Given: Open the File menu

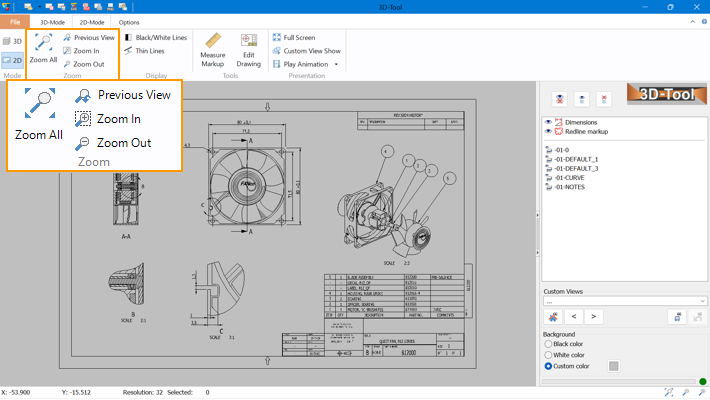Looking at the screenshot, I should point(15,21).
